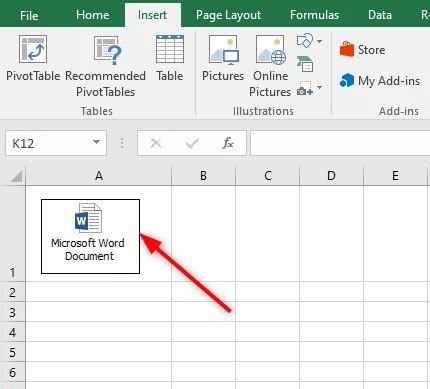Screen dimensions: 430x389
Task: Open My Add-ins
Action: (x=380, y=81)
